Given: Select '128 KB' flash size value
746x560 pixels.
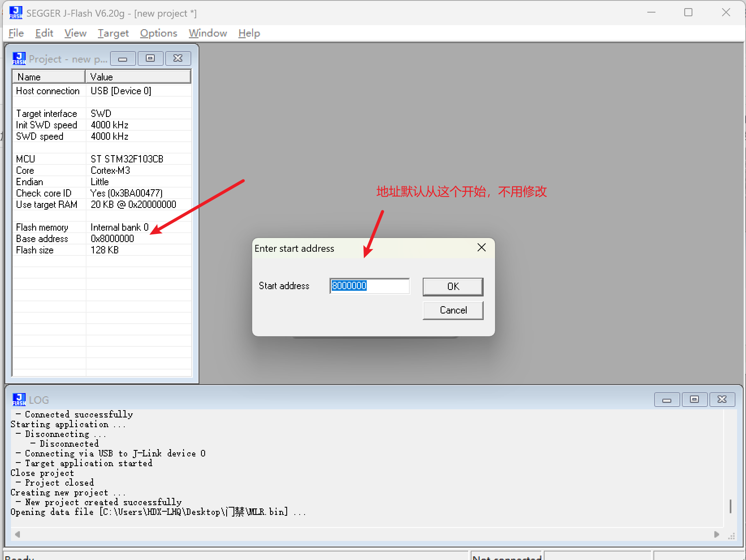Looking at the screenshot, I should pos(105,250).
